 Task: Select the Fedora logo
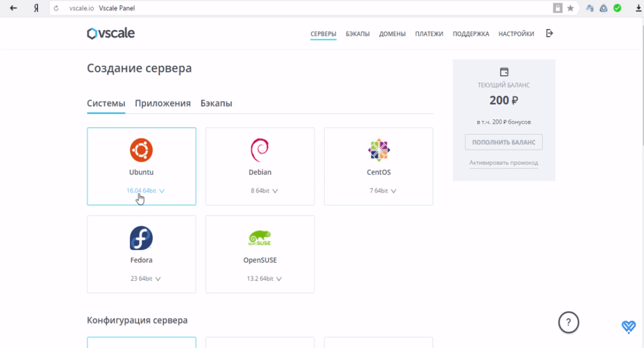click(141, 238)
